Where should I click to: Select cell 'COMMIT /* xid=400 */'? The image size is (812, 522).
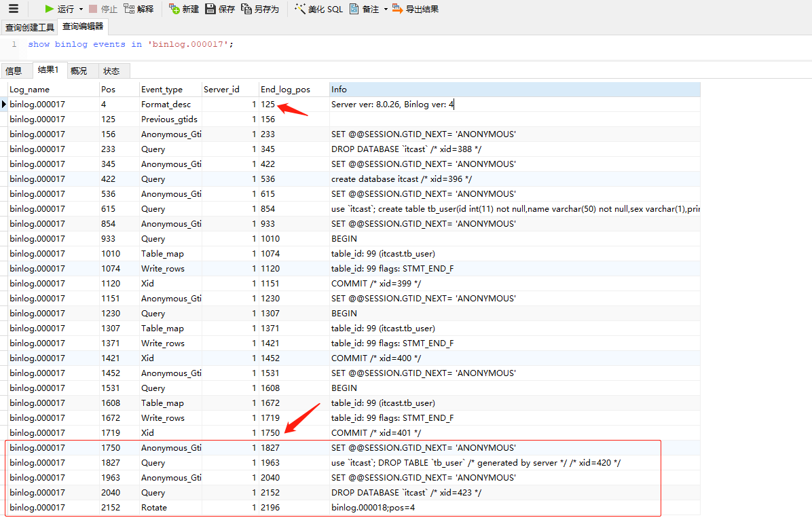click(x=515, y=358)
